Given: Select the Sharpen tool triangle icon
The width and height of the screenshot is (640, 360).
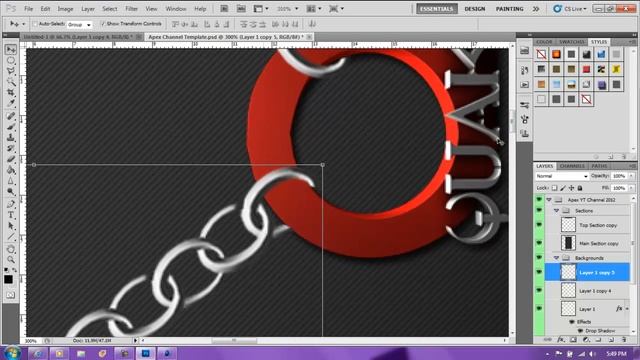Looking at the screenshot, I should click(11, 181).
